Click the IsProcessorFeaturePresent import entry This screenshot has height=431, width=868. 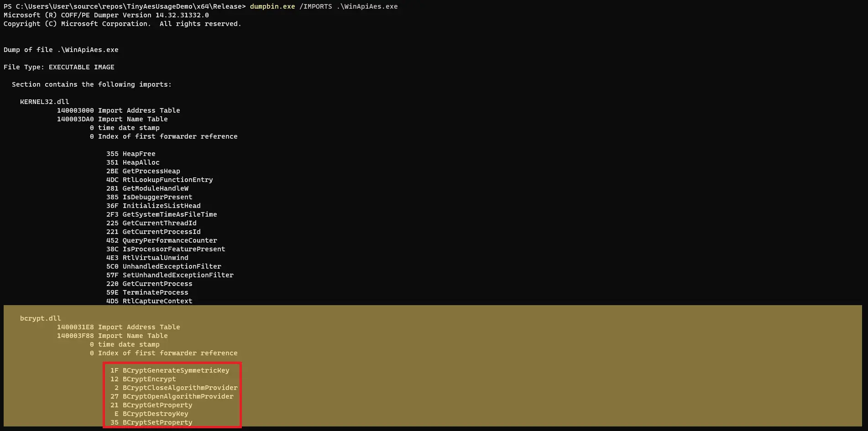(x=166, y=249)
